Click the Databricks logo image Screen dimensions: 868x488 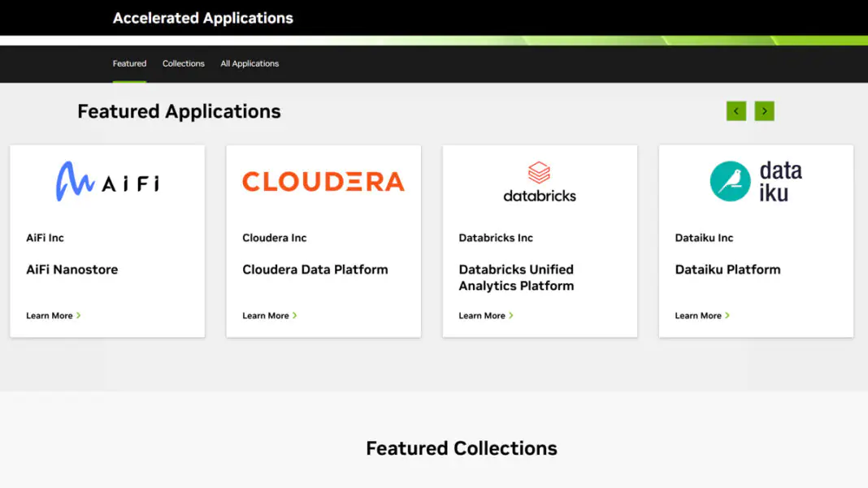click(540, 182)
